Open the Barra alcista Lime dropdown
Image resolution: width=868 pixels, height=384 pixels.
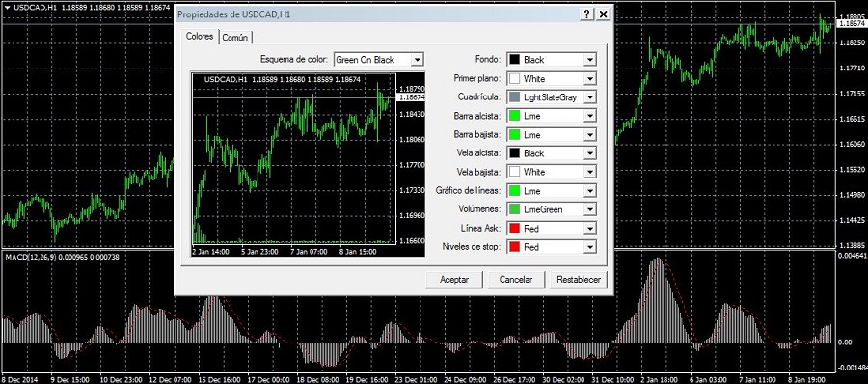552,116
